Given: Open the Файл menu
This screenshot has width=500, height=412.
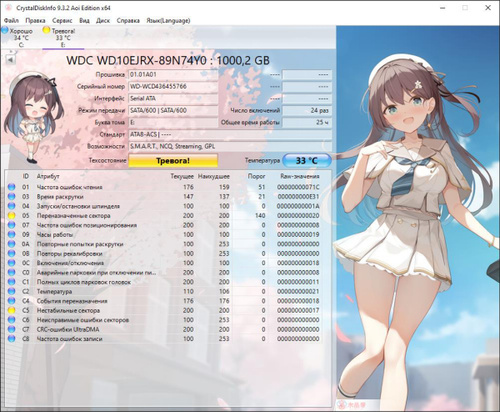Looking at the screenshot, I should tap(11, 20).
